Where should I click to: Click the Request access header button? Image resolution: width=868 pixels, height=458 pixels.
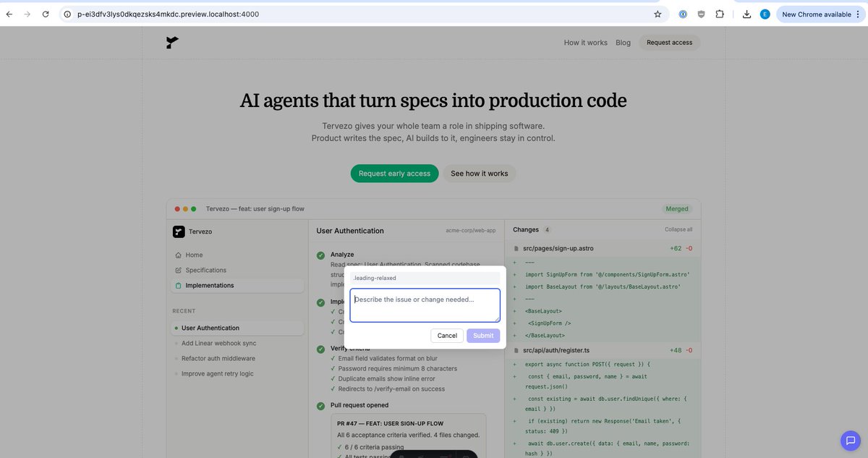coord(669,43)
